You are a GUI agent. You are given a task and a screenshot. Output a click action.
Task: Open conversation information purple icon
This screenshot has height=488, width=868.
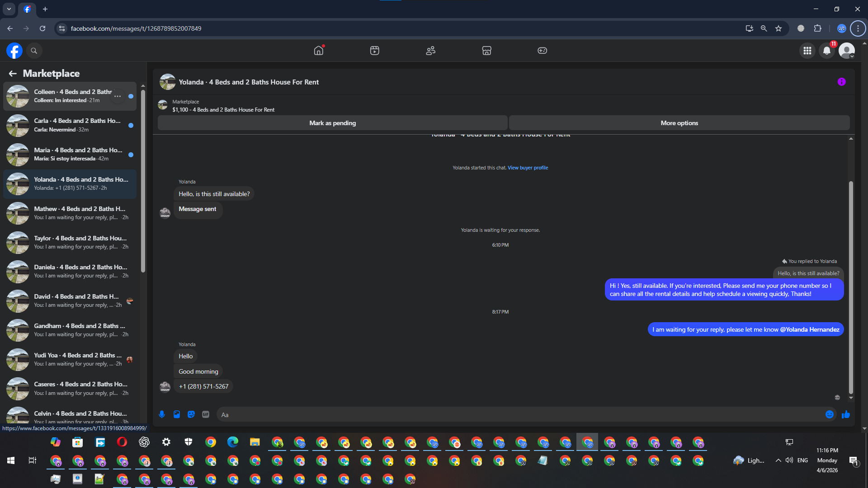click(842, 82)
